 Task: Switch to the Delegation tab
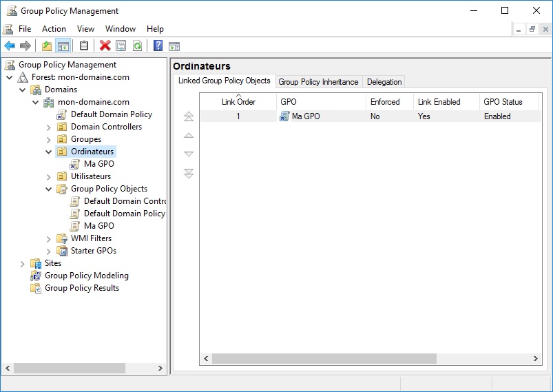tap(384, 82)
